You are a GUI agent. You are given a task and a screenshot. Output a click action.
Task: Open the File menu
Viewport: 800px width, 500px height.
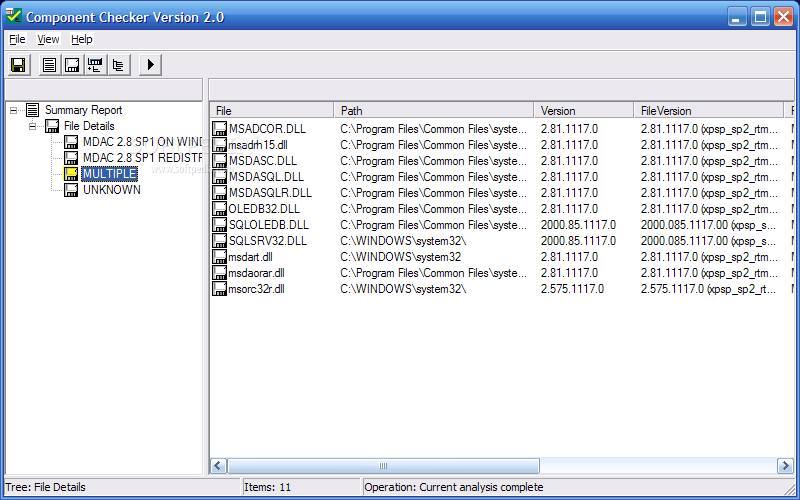17,39
